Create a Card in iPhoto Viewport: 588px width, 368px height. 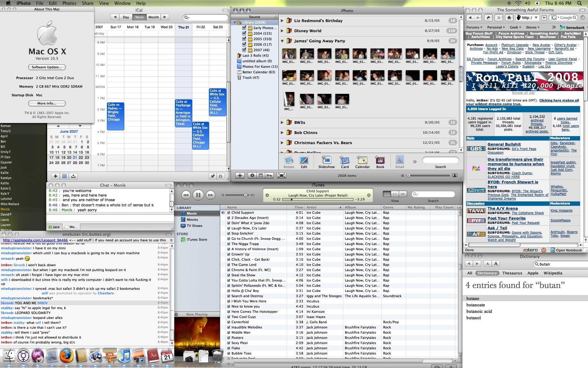345,162
